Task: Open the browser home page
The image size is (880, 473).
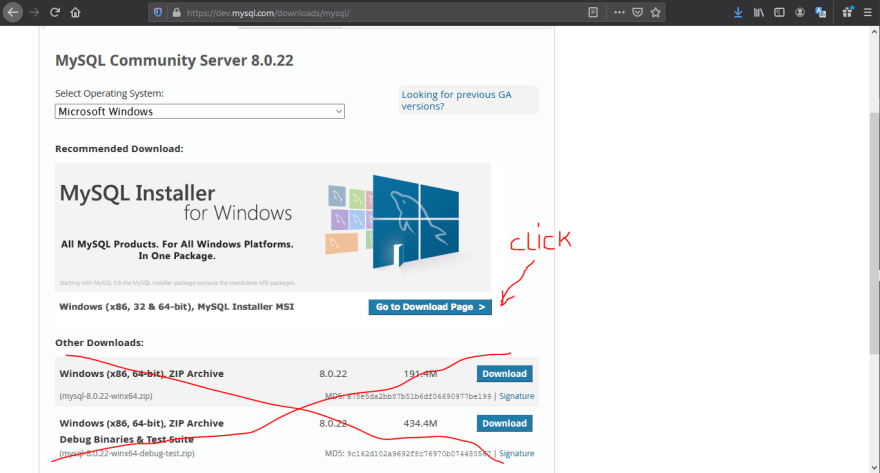Action: point(75,12)
